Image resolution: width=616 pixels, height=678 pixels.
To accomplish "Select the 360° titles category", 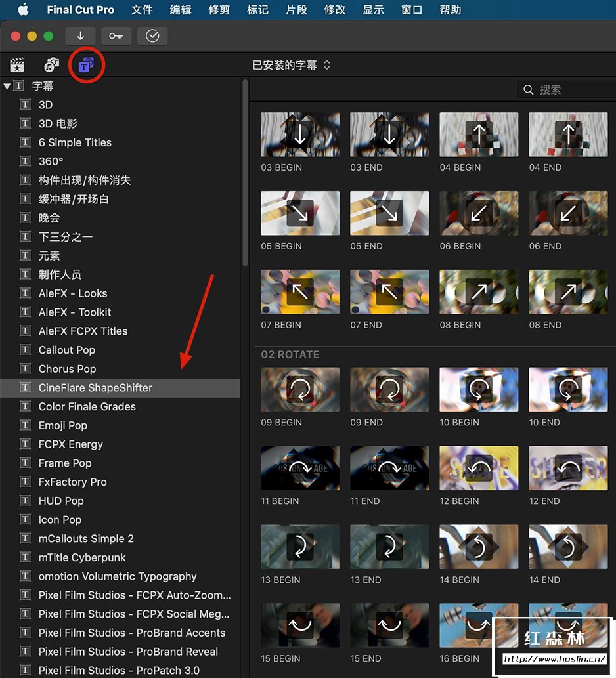I will 120,161.
